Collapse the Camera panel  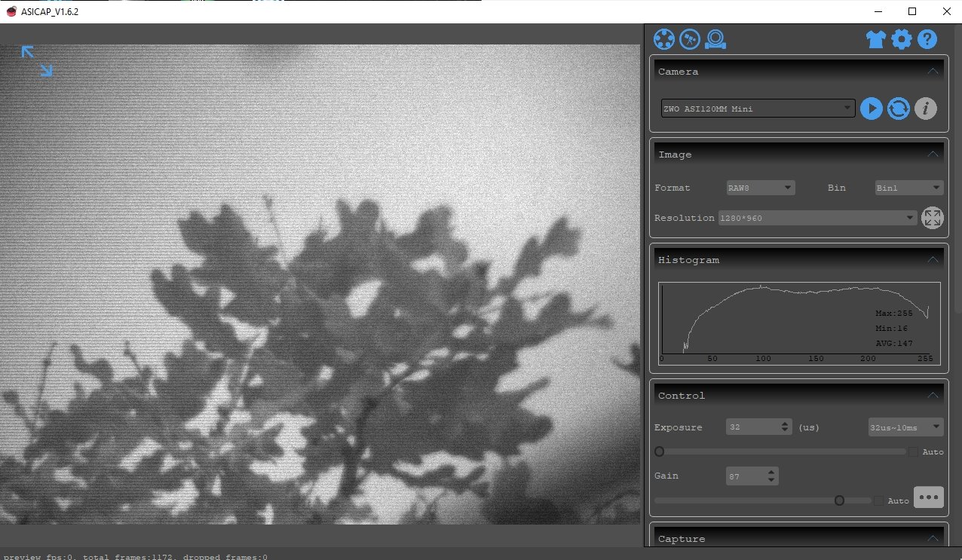(x=933, y=72)
